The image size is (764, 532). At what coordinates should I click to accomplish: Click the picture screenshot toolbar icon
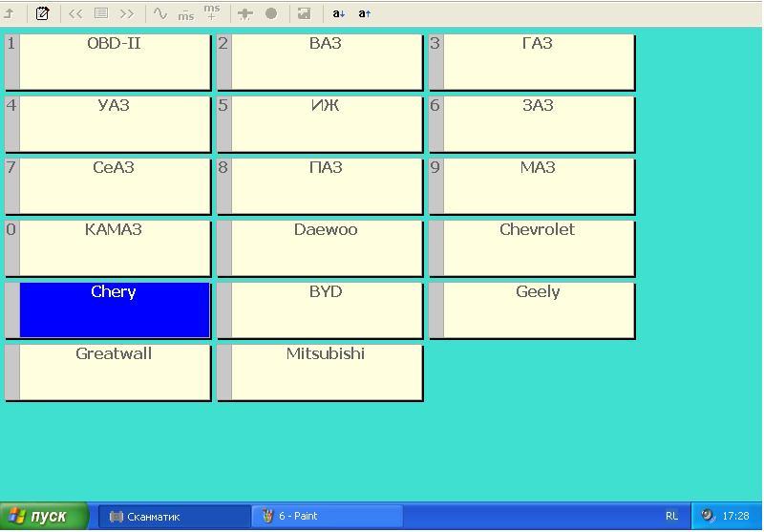pyautogui.click(x=304, y=13)
